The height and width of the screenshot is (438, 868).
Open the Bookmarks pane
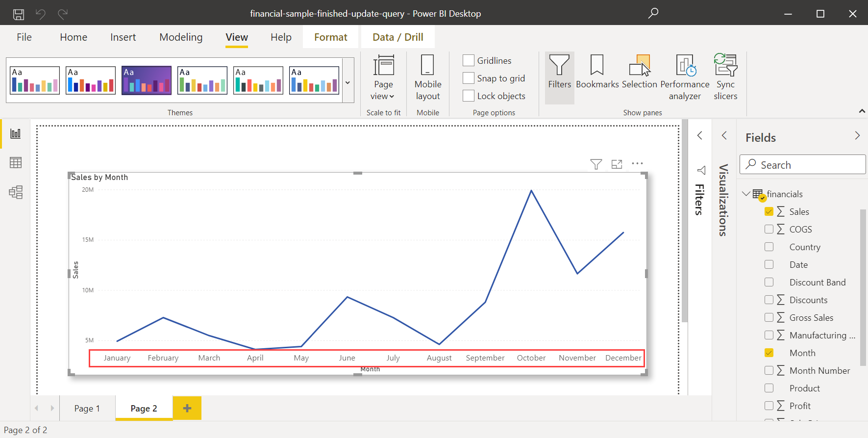[x=597, y=72]
